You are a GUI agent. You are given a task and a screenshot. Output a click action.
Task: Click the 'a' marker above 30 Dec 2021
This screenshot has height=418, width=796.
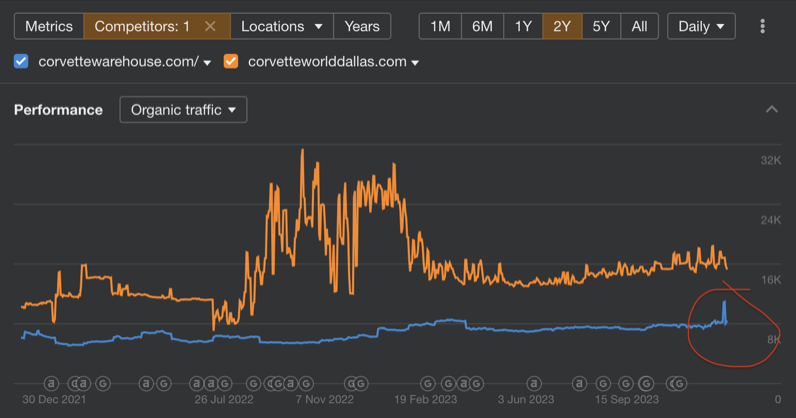51,383
